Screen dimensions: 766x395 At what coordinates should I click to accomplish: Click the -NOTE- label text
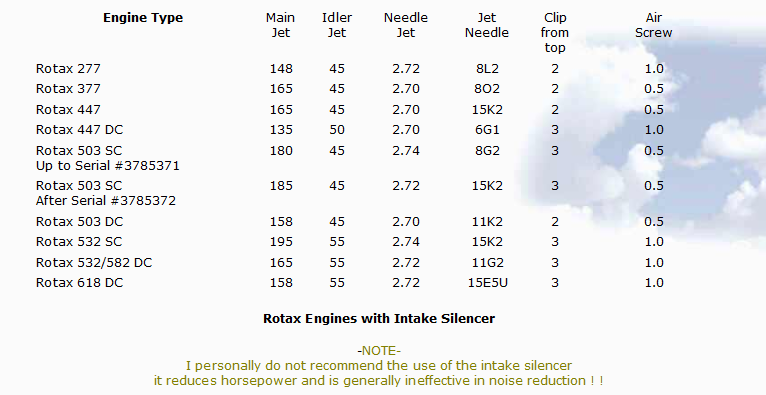point(379,351)
